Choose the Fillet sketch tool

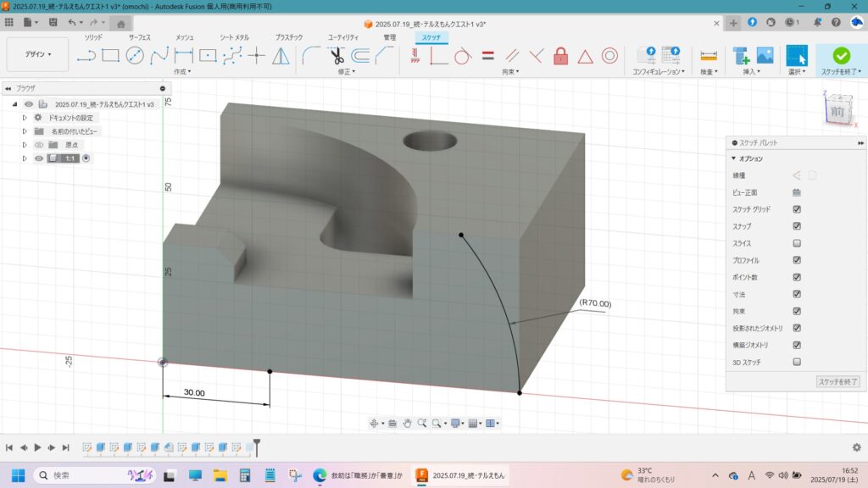pyautogui.click(x=311, y=56)
